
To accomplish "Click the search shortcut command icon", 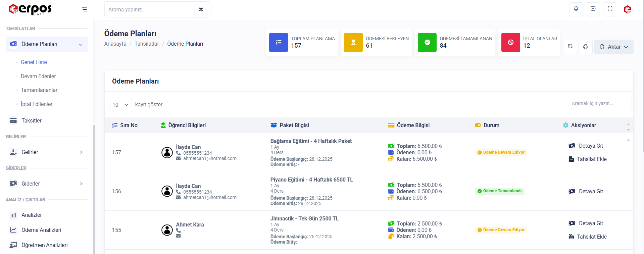I will tap(201, 9).
